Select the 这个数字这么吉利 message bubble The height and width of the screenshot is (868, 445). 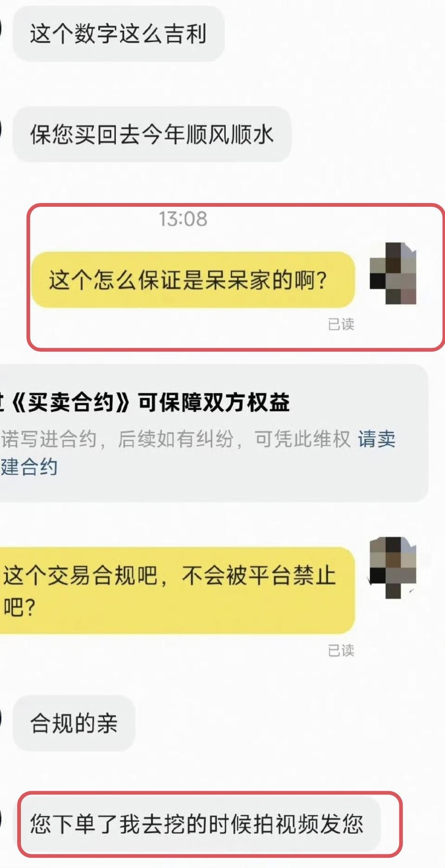[x=119, y=34]
